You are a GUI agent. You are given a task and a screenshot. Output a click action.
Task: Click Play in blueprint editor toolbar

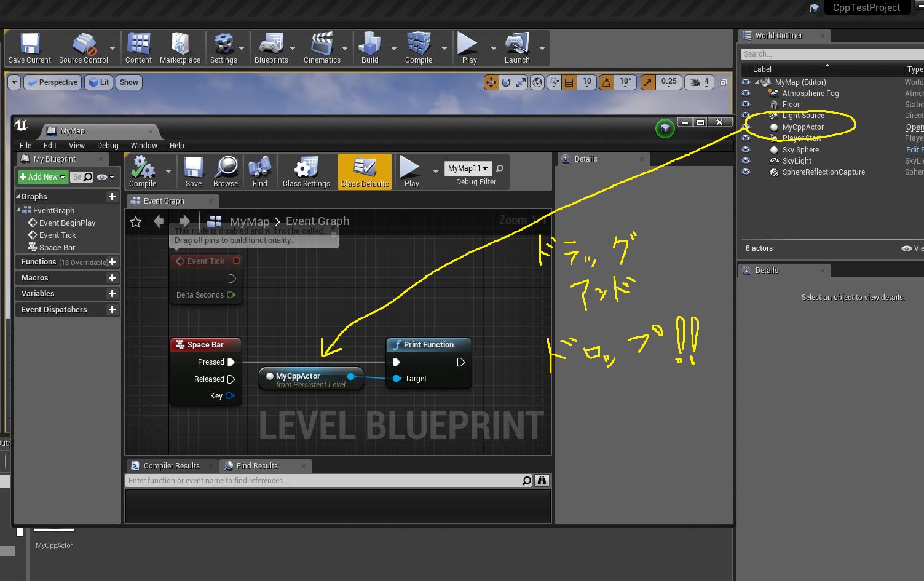click(x=411, y=172)
